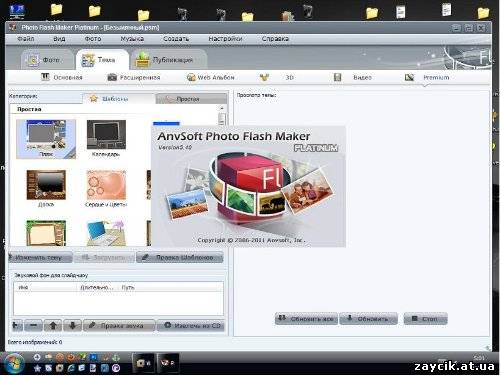Click the Извлечь из CD button

tap(191, 325)
